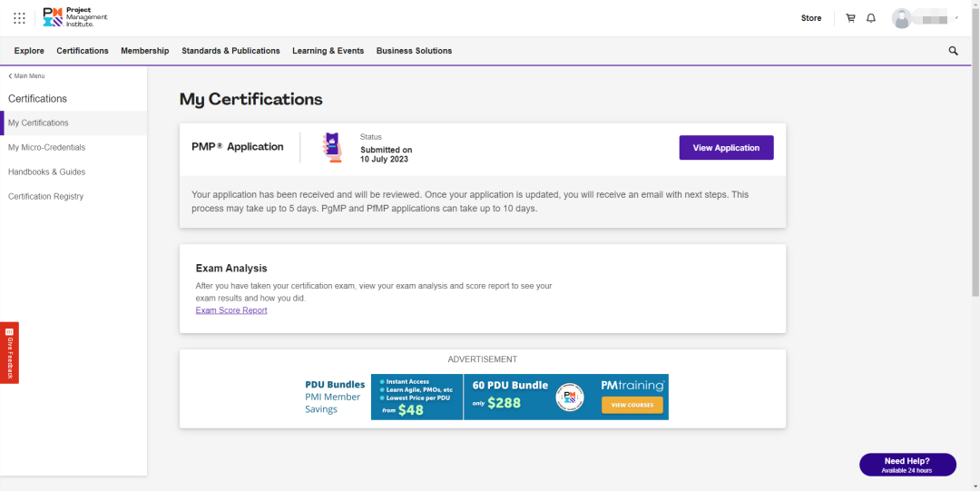Click the user profile avatar

(x=901, y=18)
